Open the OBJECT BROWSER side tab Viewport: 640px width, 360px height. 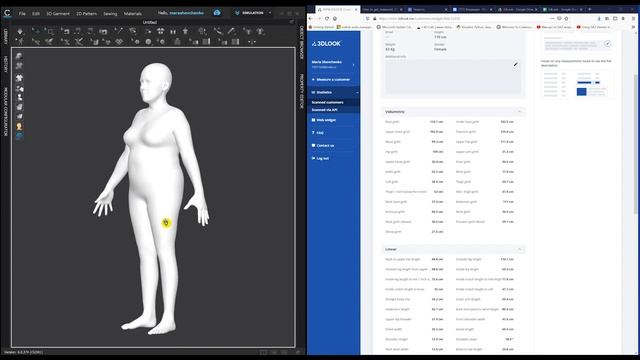pyautogui.click(x=302, y=42)
